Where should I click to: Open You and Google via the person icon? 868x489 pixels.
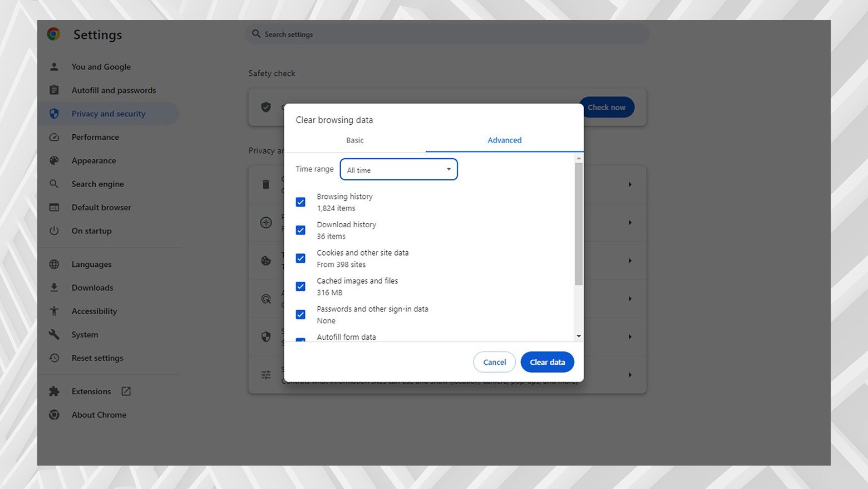coord(54,66)
